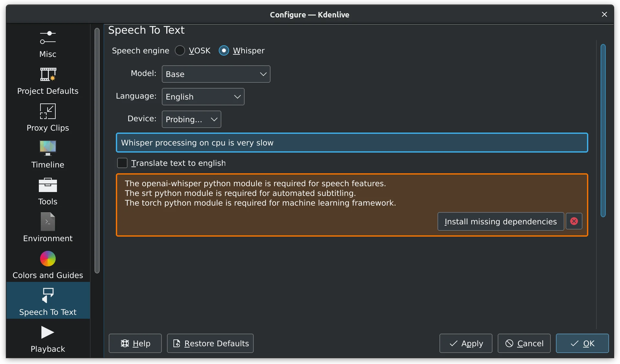Open the Device dropdown showing Probing...
620x364 pixels.
point(191,119)
